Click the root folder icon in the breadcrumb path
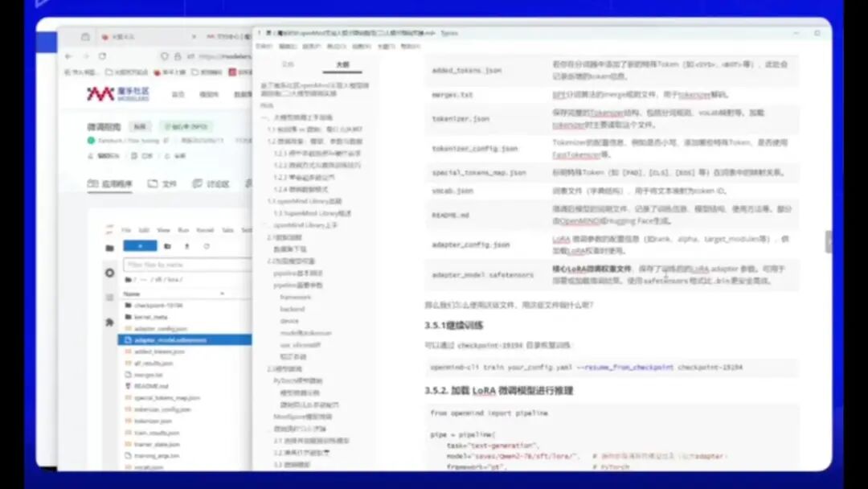 (x=129, y=280)
